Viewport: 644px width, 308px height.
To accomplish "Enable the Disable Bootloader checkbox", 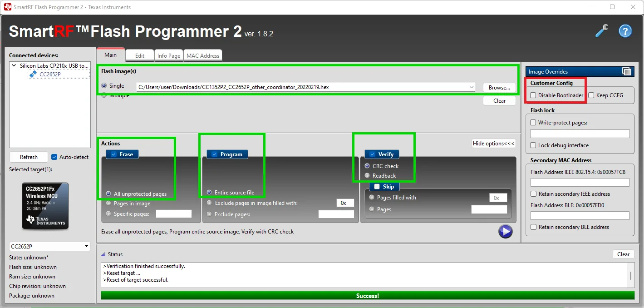I will [x=533, y=95].
